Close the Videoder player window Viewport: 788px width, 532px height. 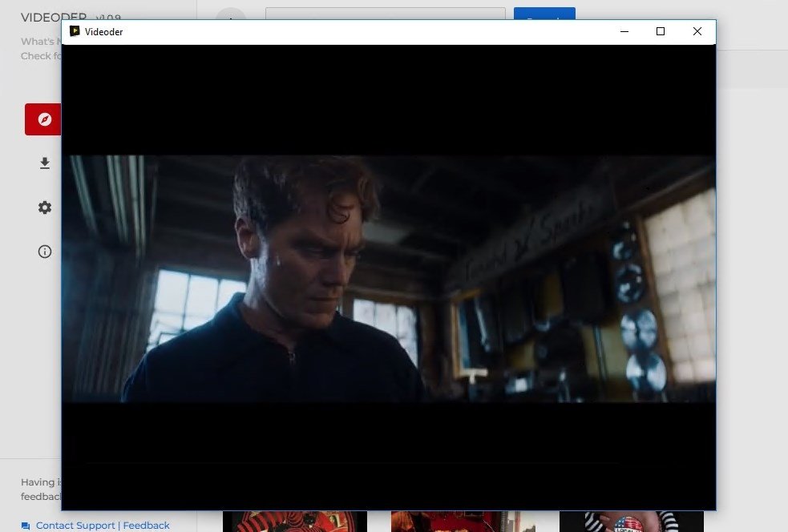click(697, 32)
